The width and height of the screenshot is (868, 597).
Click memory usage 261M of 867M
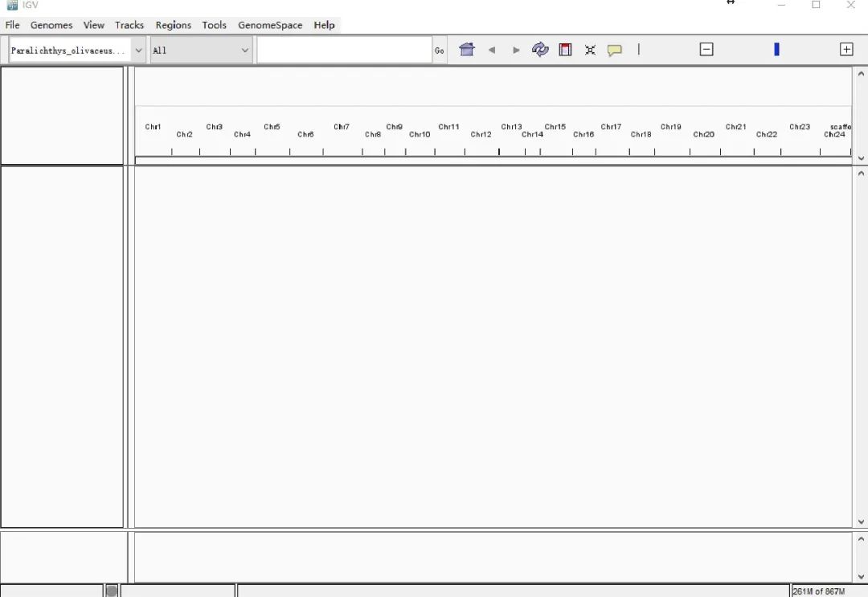[x=819, y=591]
